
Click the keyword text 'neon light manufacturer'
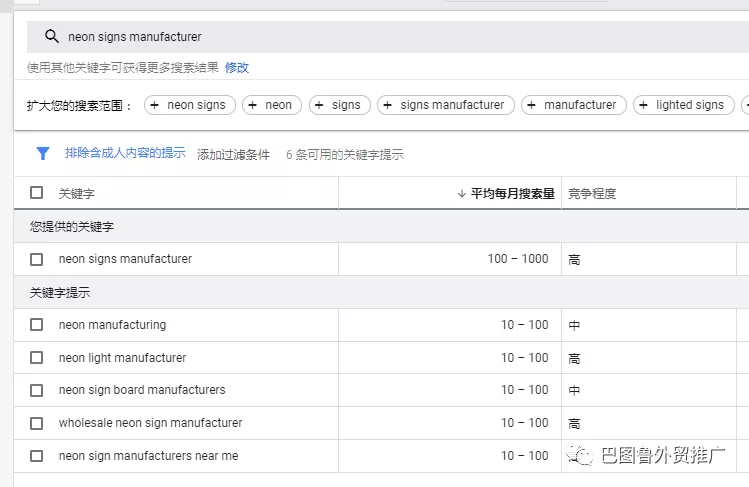tap(122, 358)
